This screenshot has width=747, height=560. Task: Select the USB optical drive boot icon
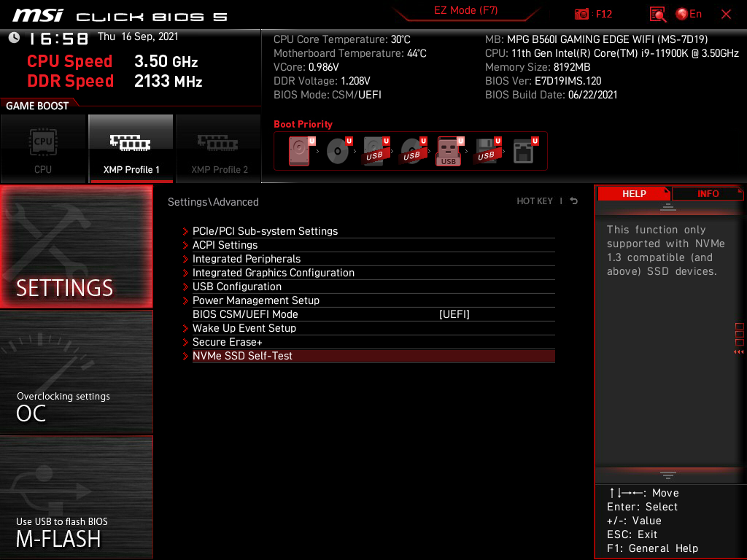[x=413, y=151]
